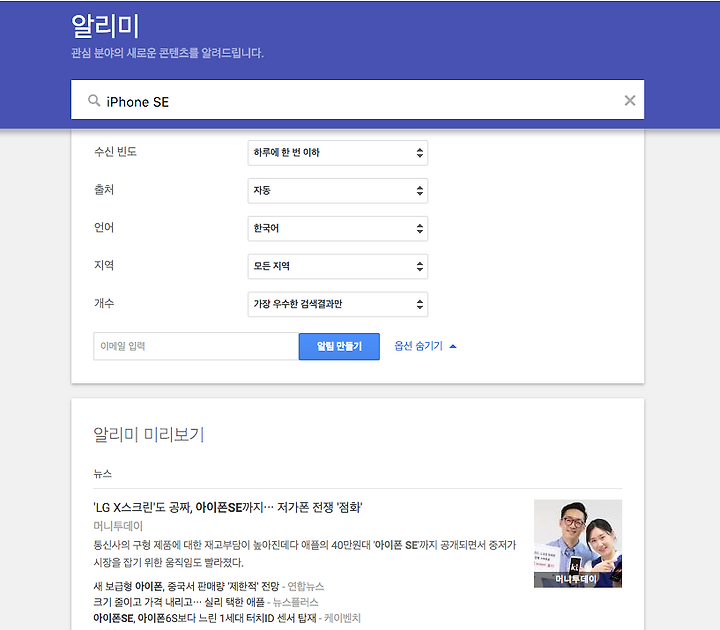This screenshot has width=720, height=630.
Task: Click the 뉴스 section label
Action: point(102,474)
